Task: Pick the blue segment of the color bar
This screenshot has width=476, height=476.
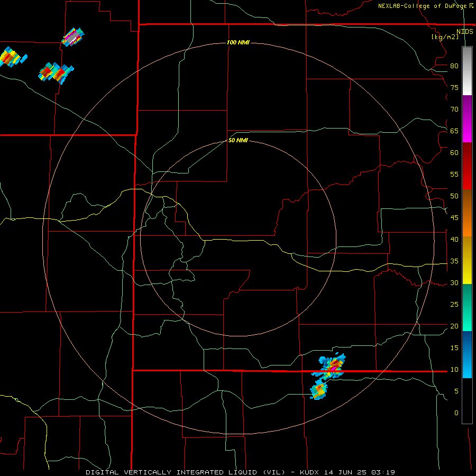Action: 467,354
